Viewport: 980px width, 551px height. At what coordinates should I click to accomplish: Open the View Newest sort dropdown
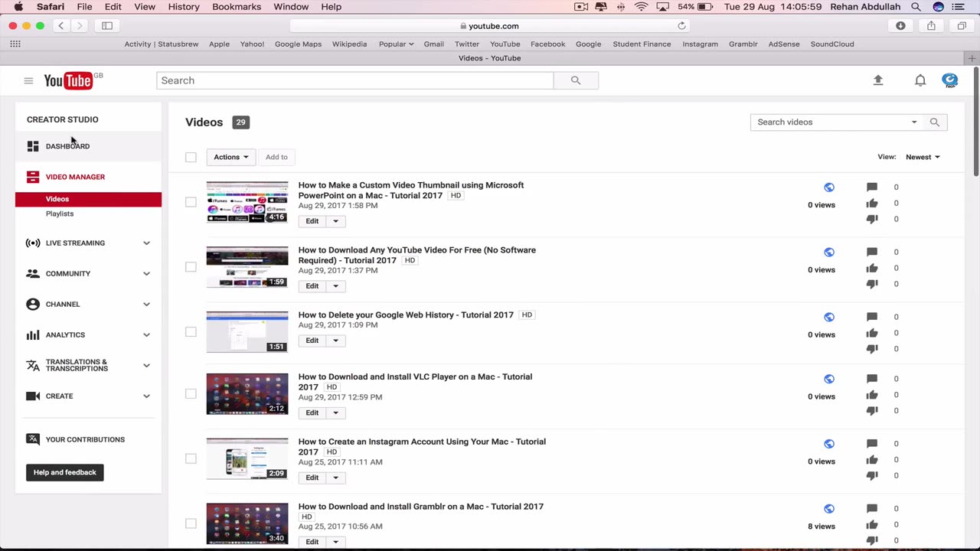point(923,157)
